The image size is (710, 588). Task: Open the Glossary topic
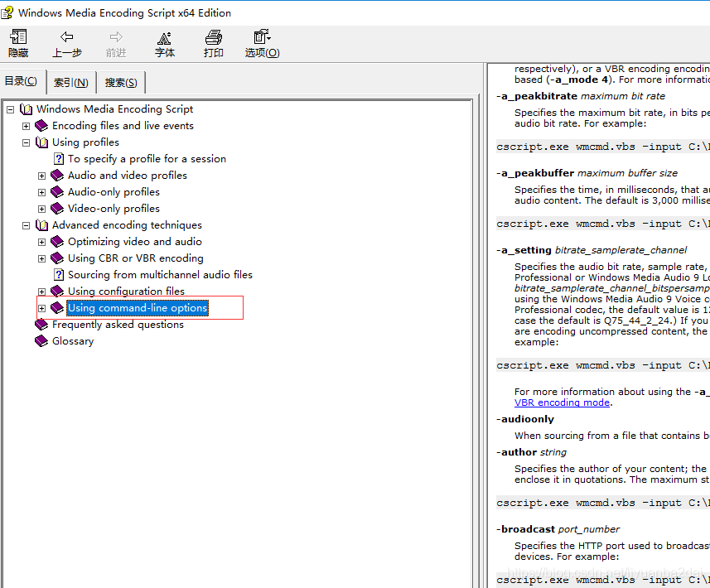coord(73,341)
